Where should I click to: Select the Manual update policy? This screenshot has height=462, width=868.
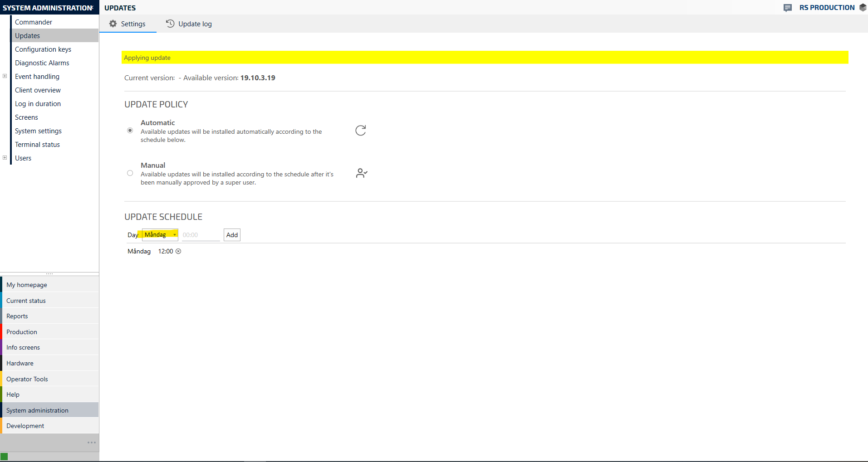click(130, 173)
